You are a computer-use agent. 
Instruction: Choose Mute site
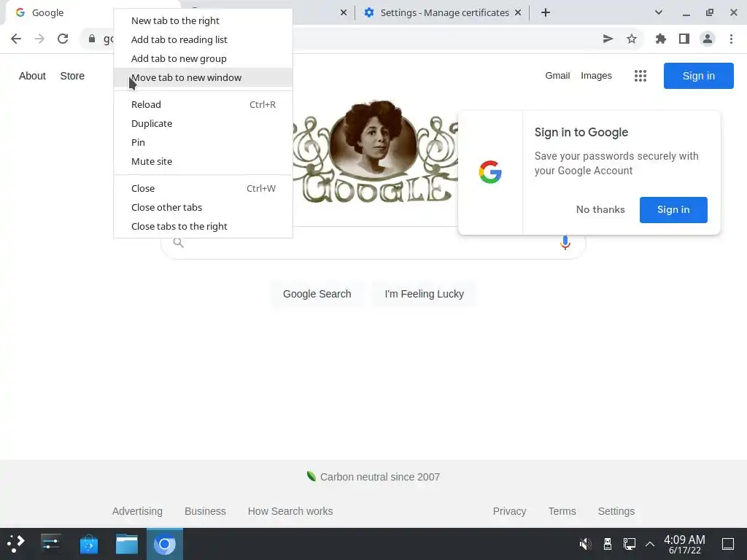[x=203, y=161]
